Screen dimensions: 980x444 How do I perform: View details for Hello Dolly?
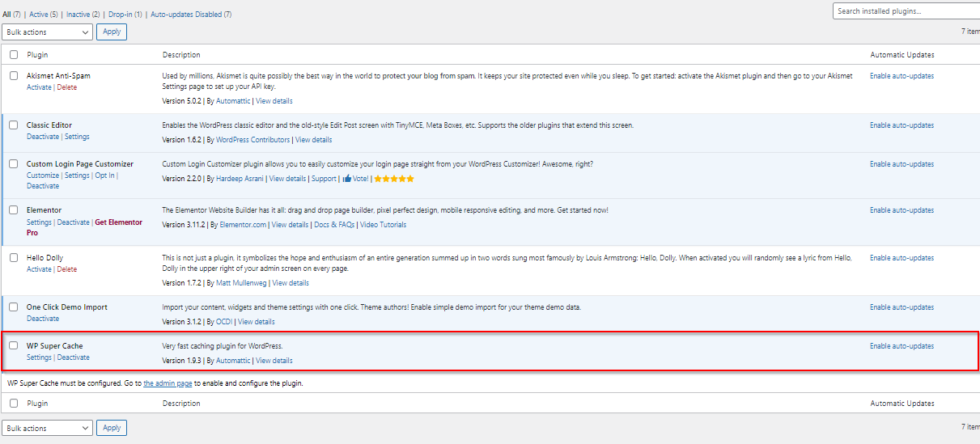tap(291, 283)
